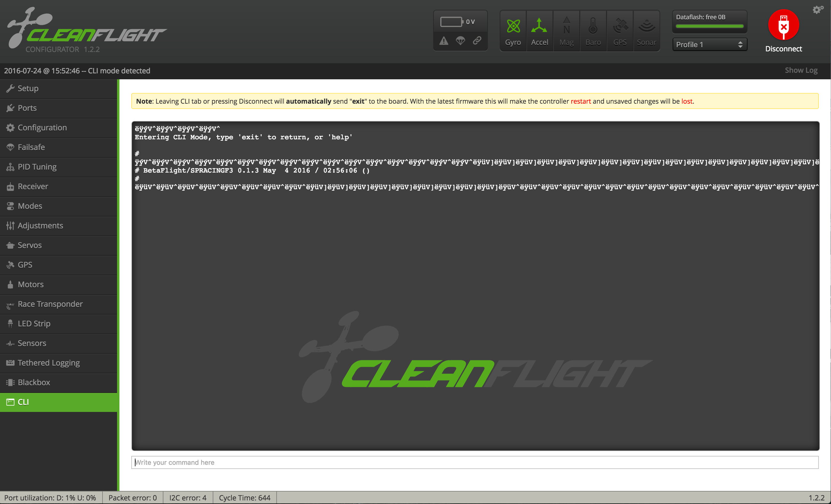Click the Show Log link
The width and height of the screenshot is (831, 504).
coord(801,70)
